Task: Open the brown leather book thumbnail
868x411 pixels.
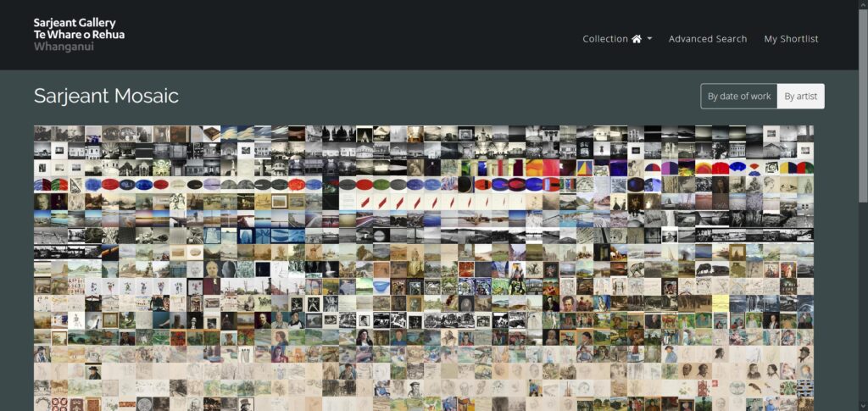Action: [212, 133]
